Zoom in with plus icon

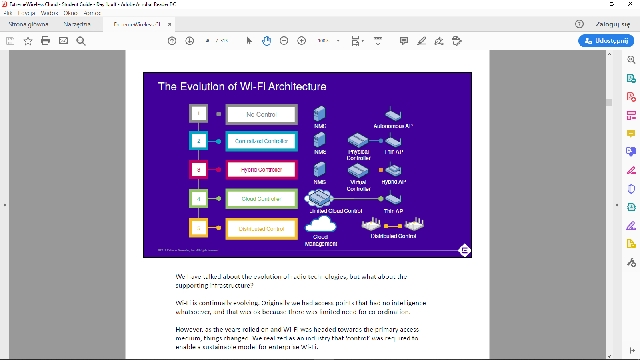[x=302, y=41]
